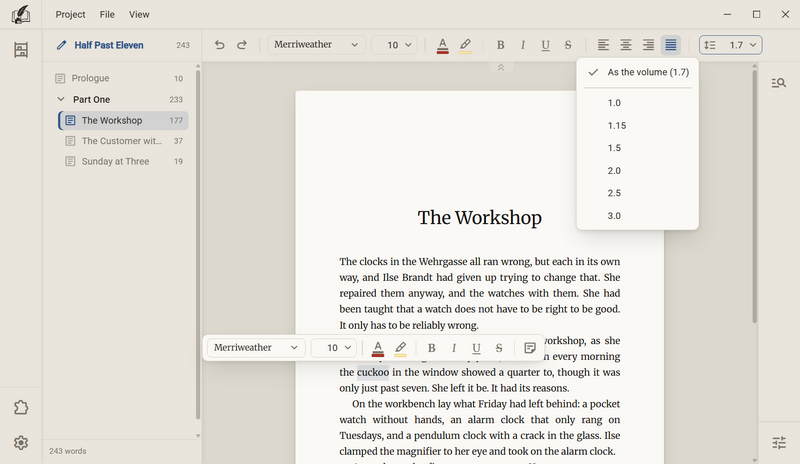800x464 pixels.
Task: Toggle strikethrough in the floating toolbar
Action: [498, 348]
